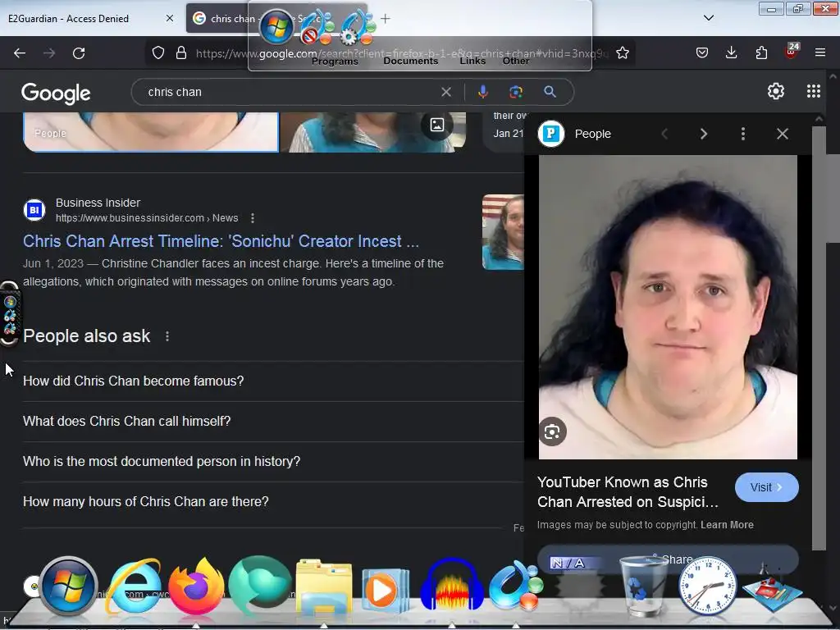This screenshot has width=840, height=630.
Task: Switch to E2Guardian - Access Denied tab
Action: (70, 18)
